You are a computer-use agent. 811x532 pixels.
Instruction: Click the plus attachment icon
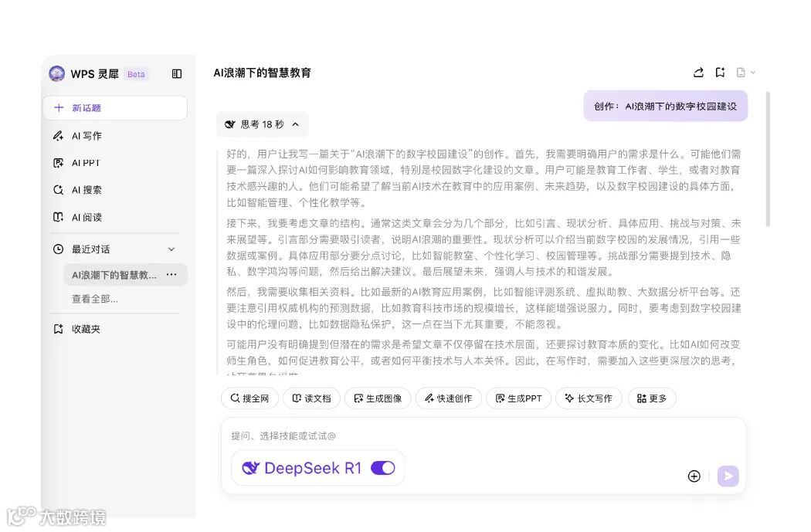(694, 476)
